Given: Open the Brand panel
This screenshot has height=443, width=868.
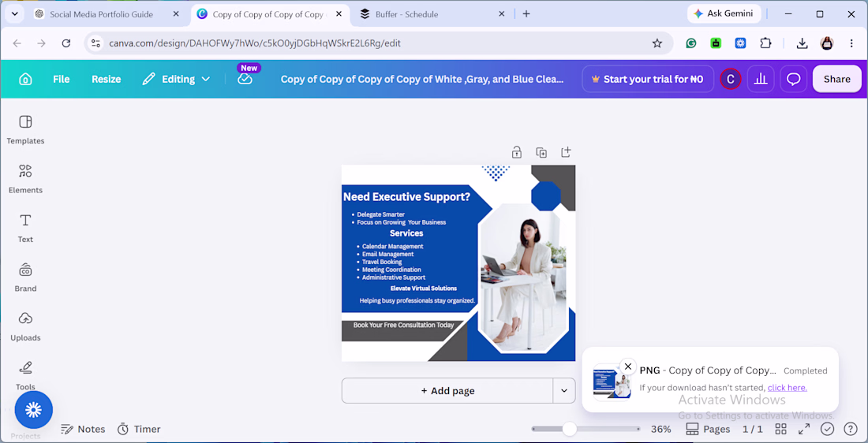Looking at the screenshot, I should click(25, 277).
